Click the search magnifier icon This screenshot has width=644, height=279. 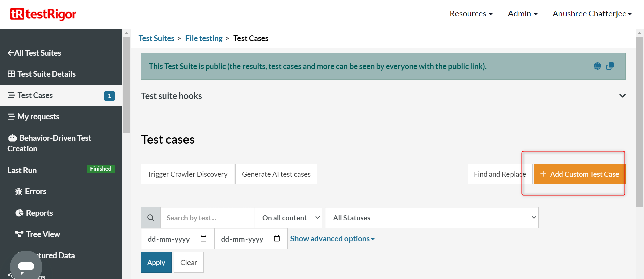point(151,218)
